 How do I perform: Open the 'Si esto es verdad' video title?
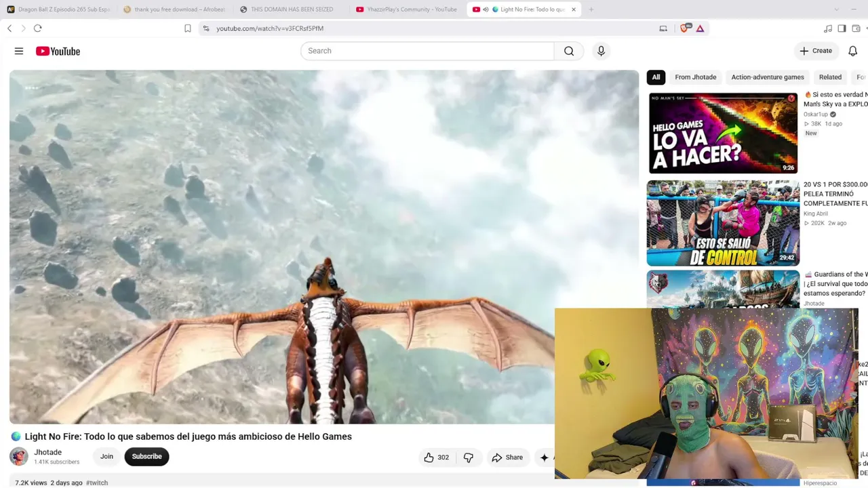(835, 100)
